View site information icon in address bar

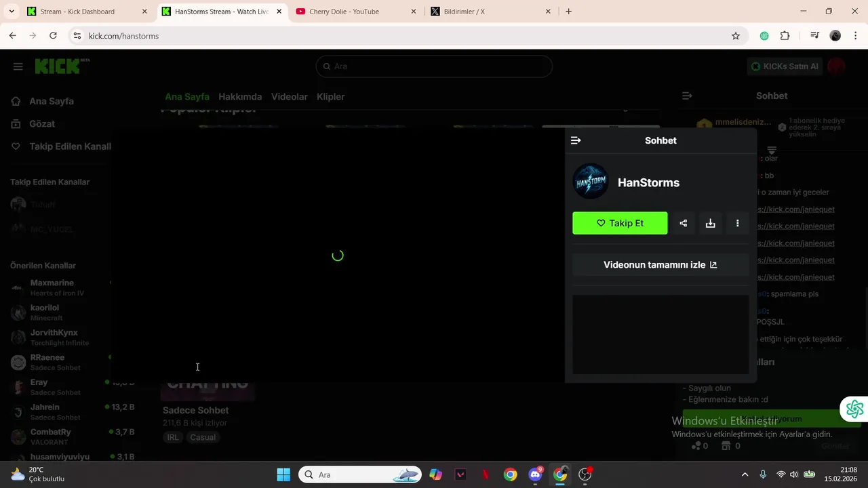pyautogui.click(x=77, y=36)
